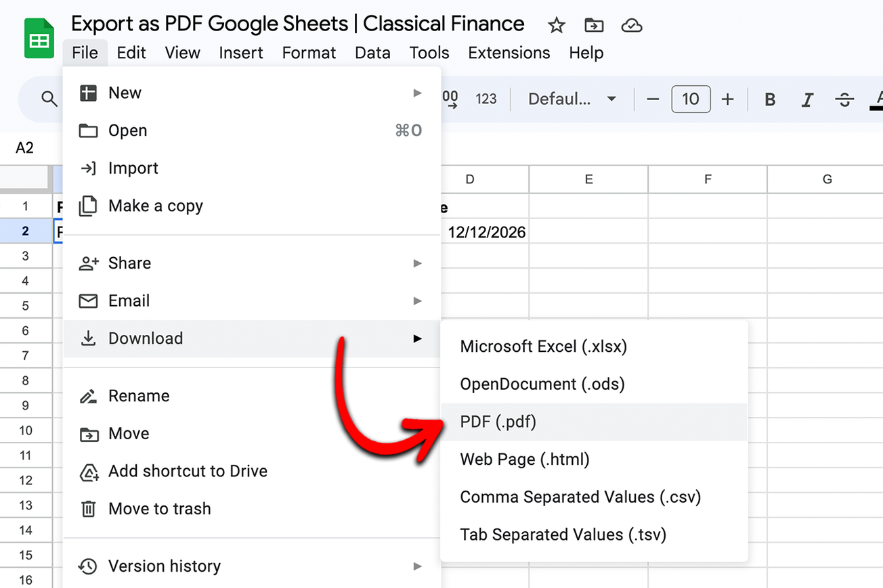Decrease font size with the minus stepper
Image resolution: width=883 pixels, height=588 pixels.
pos(652,99)
